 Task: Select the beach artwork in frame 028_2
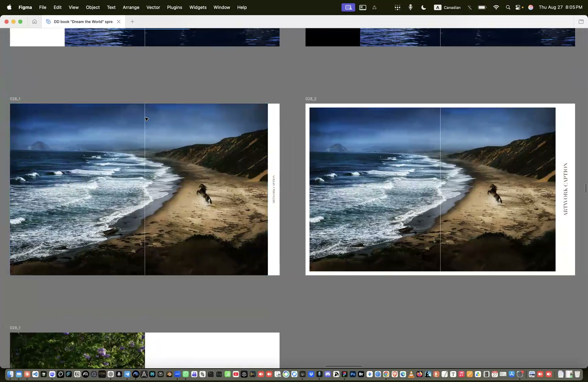(x=433, y=189)
